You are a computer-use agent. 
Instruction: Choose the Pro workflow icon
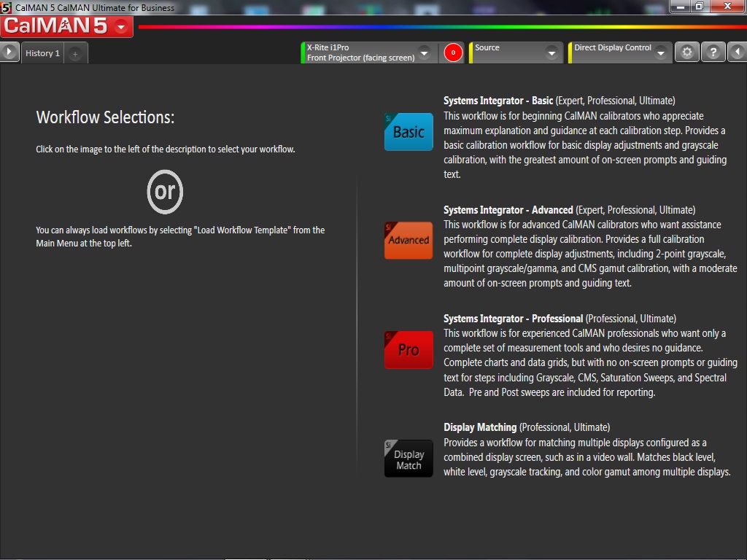(x=409, y=350)
